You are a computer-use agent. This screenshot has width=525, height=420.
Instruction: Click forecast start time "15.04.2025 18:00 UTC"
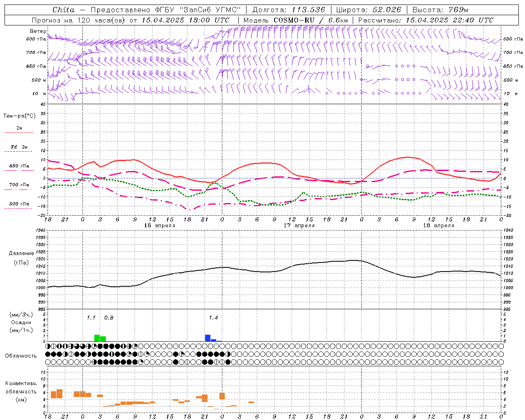(x=186, y=20)
